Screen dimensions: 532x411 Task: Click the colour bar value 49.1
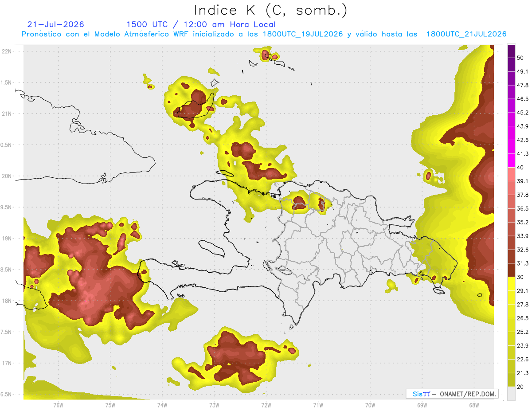523,71
